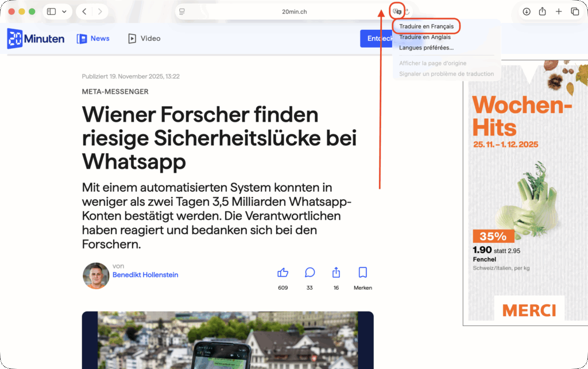The width and height of the screenshot is (588, 369).
Task: Open author Benedikt Hollenstein's link
Action: [145, 275]
